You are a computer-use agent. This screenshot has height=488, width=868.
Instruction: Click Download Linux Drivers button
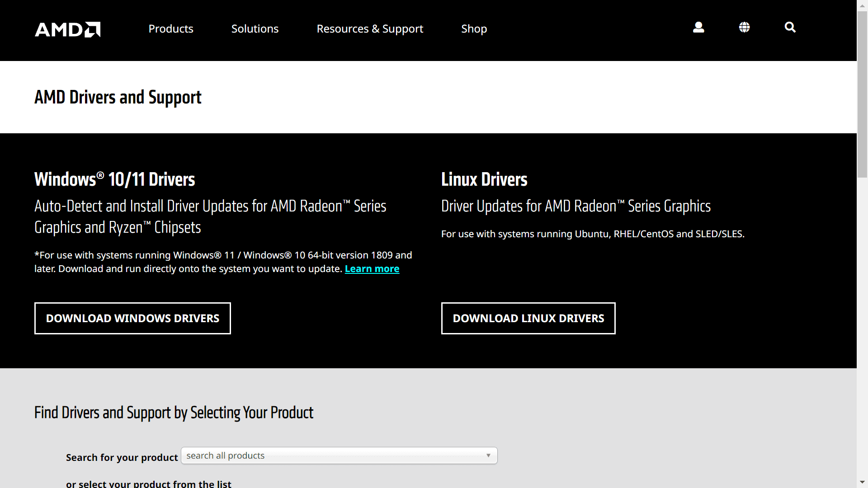(x=528, y=318)
